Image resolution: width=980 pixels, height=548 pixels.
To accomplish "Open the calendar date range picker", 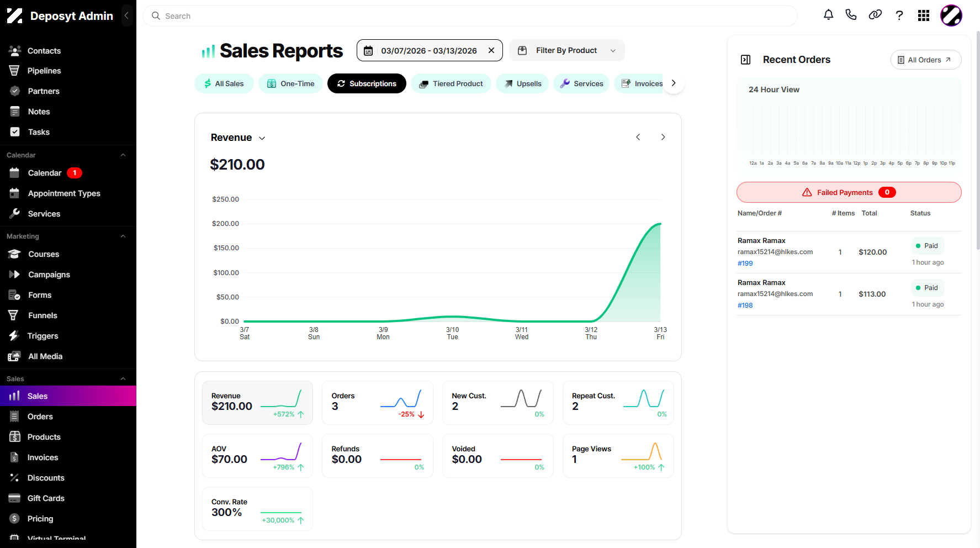I will click(x=430, y=50).
